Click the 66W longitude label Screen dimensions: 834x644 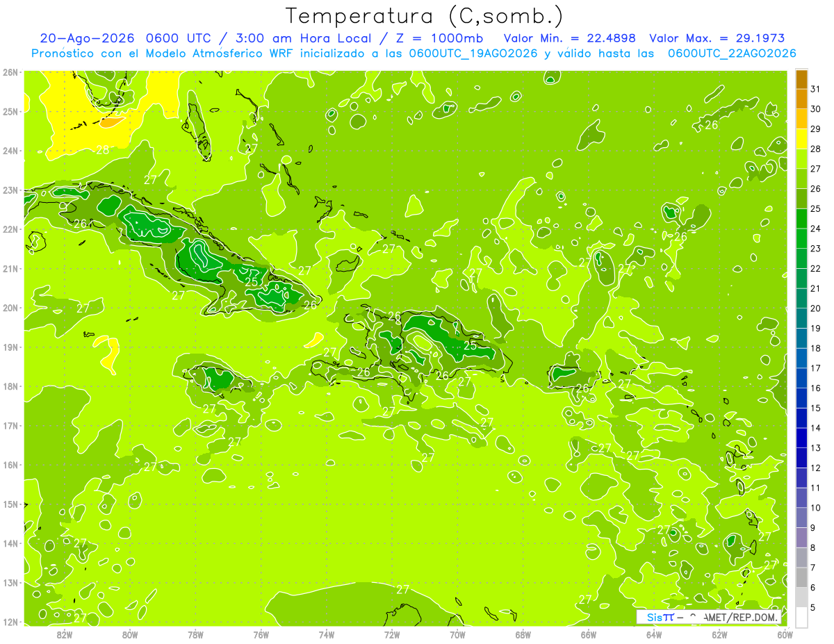click(588, 634)
